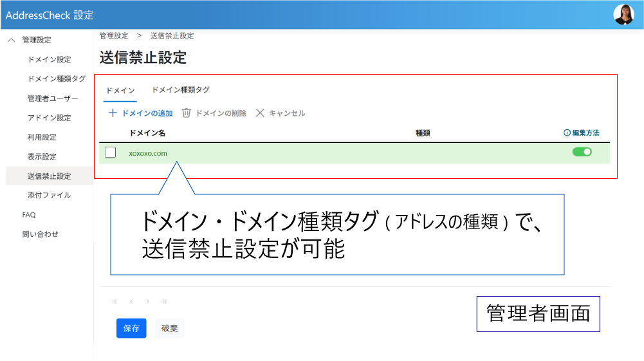
Task: Check the xoxoxo.com row checkbox
Action: [x=111, y=153]
